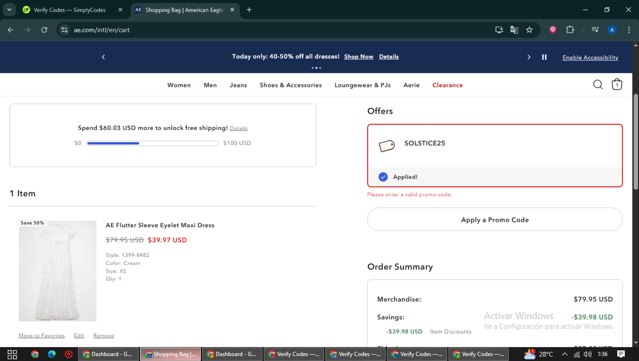The width and height of the screenshot is (639, 361).
Task: Open the media control icon
Action: coord(595,29)
